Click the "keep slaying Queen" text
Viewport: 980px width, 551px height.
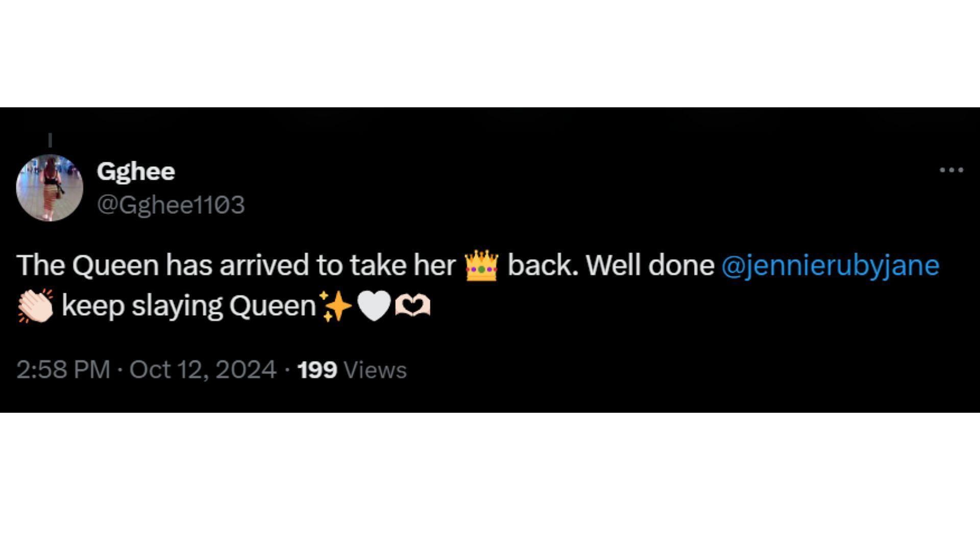[x=189, y=306]
